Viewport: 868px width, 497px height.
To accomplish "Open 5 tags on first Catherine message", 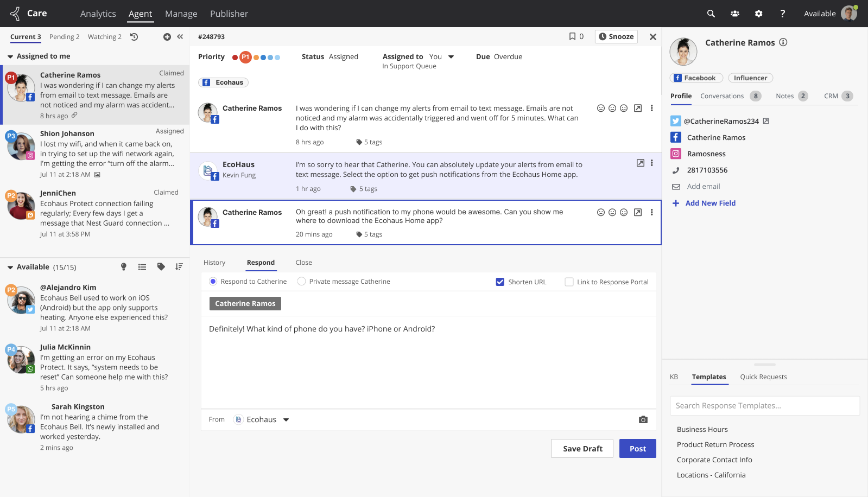I will pos(369,142).
